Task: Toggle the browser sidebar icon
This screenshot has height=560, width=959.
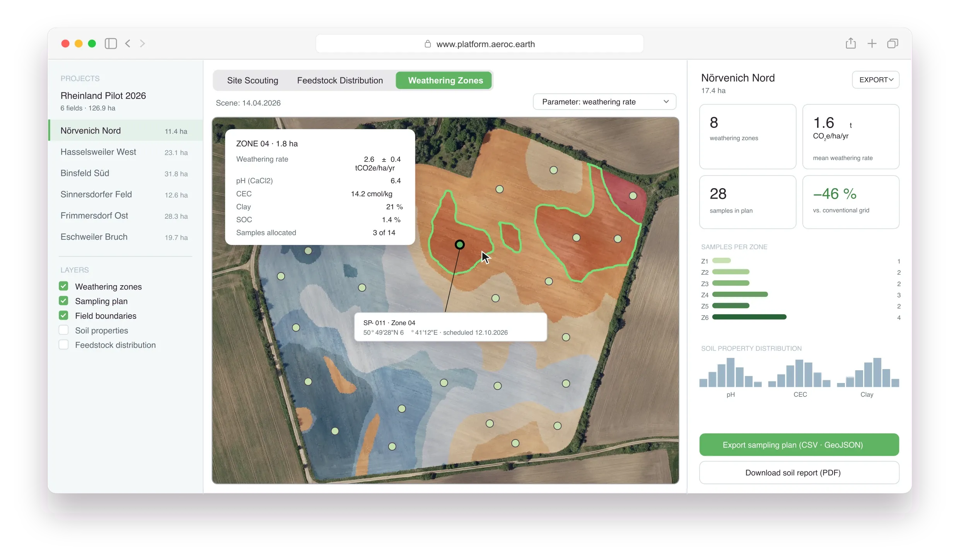Action: (111, 44)
